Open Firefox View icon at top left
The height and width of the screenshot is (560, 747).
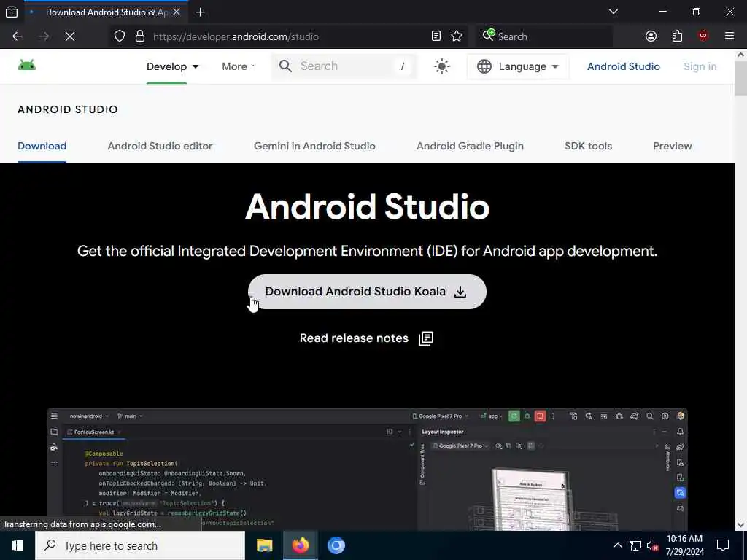12,12
